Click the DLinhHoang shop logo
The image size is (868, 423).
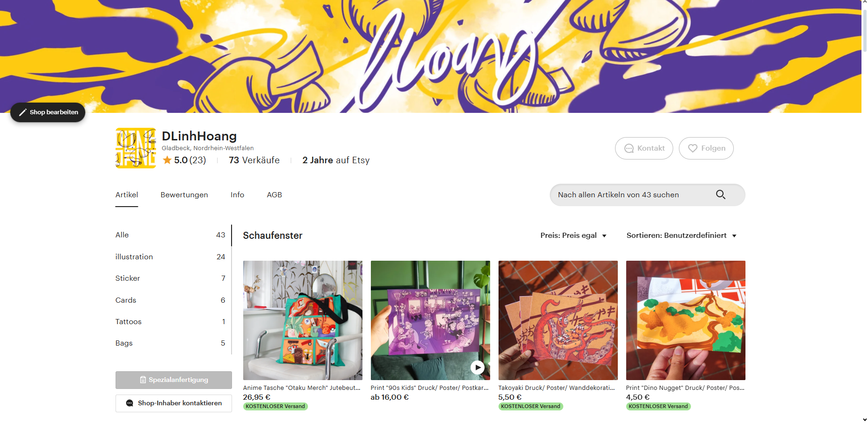point(136,148)
